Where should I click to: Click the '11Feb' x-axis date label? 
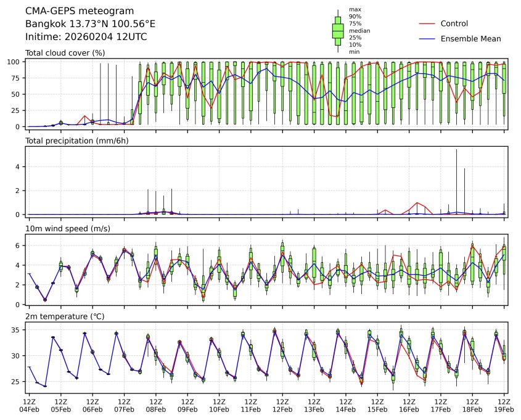251,410
